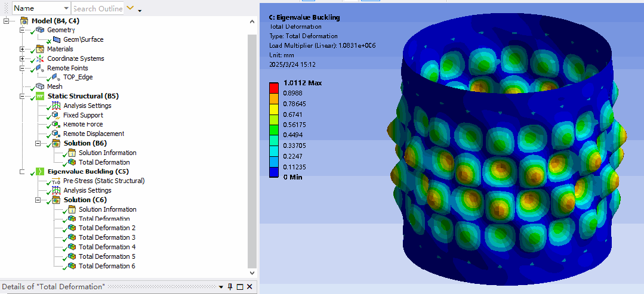The image size is (644, 294).
Task: Select Solution Information under Solution (C6)
Action: click(x=107, y=209)
